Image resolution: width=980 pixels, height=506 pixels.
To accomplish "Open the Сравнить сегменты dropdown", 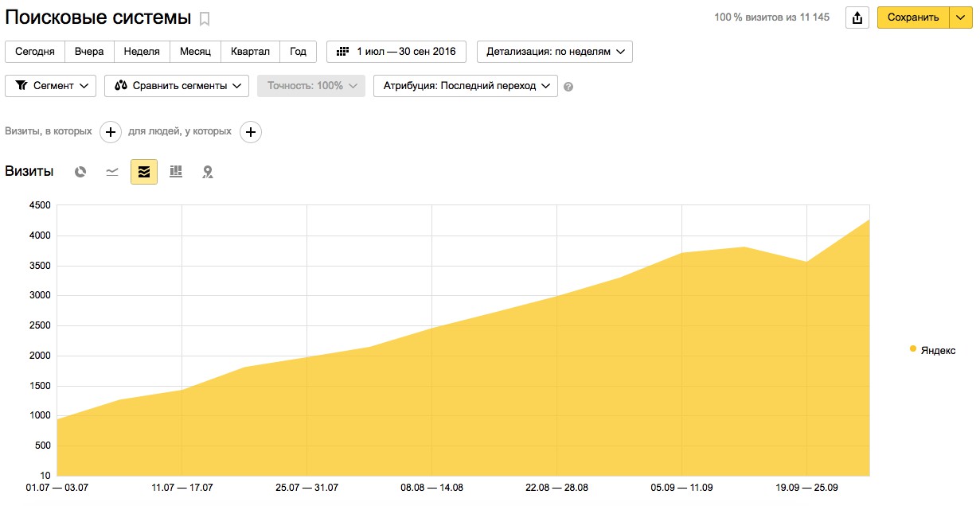I will (x=177, y=86).
